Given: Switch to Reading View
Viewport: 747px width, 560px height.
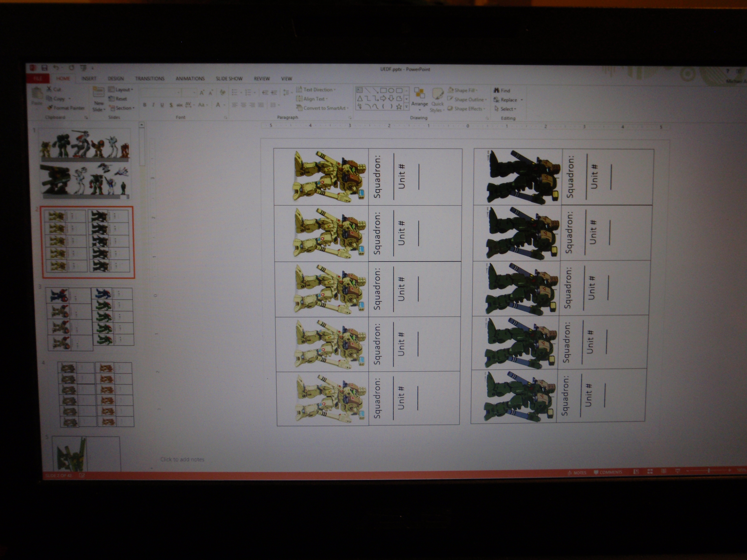Looking at the screenshot, I should (664, 471).
